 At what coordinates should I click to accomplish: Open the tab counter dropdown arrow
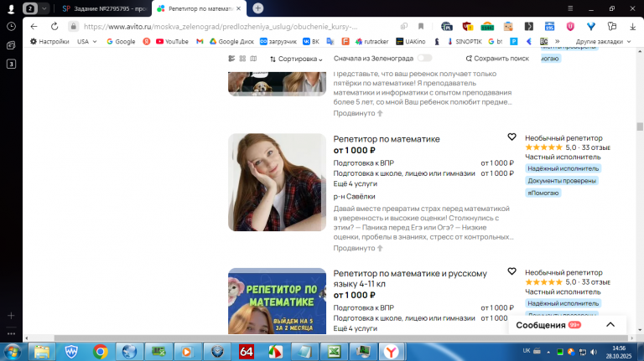(44, 8)
